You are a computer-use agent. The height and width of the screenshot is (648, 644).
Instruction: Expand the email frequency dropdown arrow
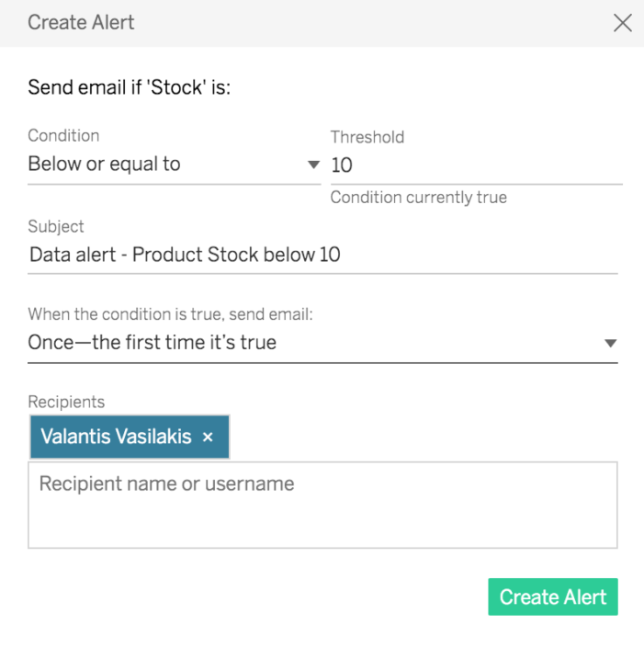(x=610, y=344)
